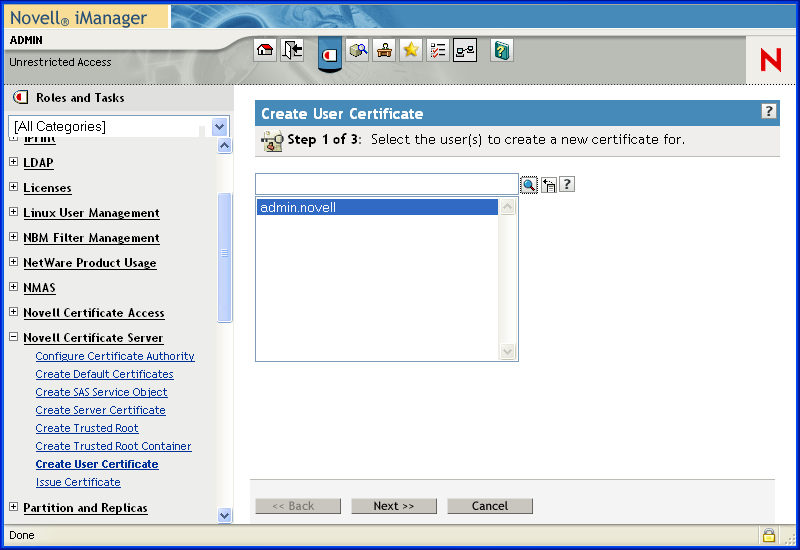800x550 pixels.
Task: Click the user name input field
Action: [386, 184]
